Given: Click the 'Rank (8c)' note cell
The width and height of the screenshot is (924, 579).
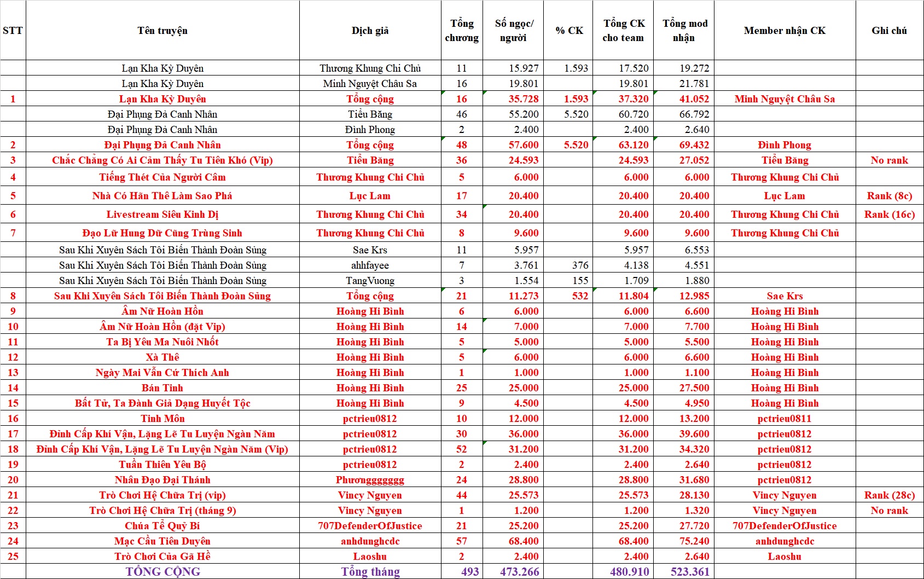Looking at the screenshot, I should [x=889, y=196].
